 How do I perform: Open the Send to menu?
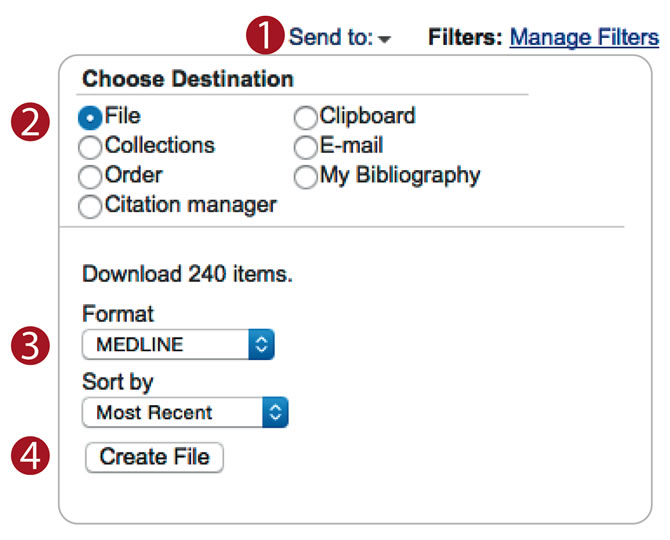point(331,38)
